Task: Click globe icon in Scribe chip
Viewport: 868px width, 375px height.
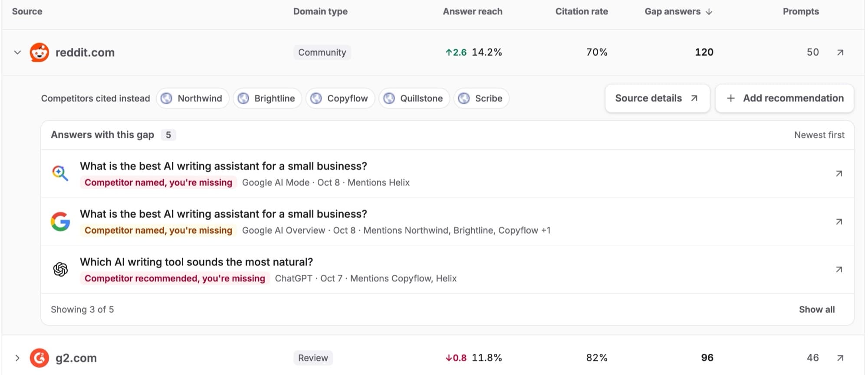Action: coord(464,98)
